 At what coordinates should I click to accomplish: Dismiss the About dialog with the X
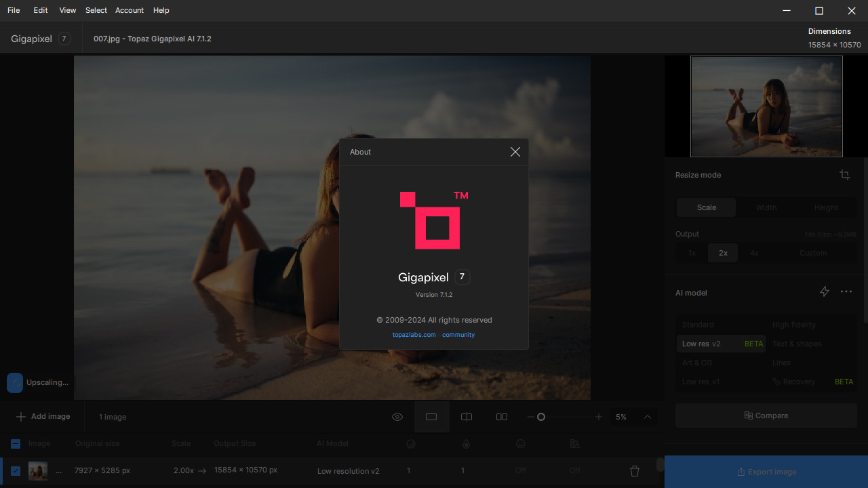pos(515,152)
